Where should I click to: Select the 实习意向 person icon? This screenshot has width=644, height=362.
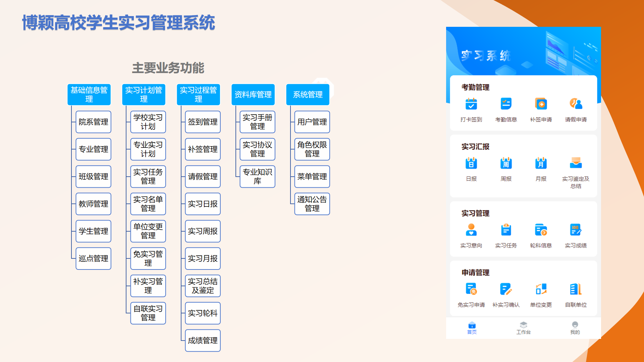click(x=471, y=230)
